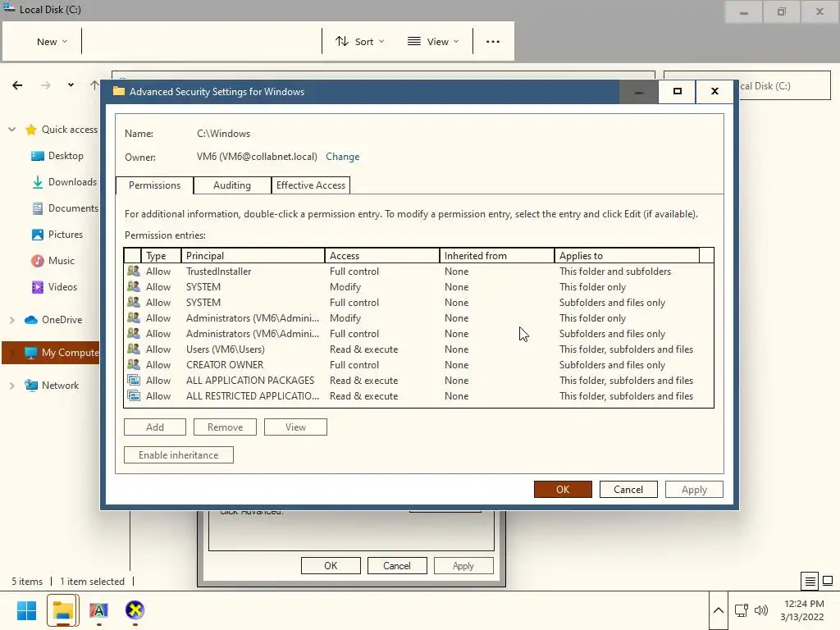Collapse the Quick access tree node
This screenshot has width=840, height=630.
(x=11, y=130)
